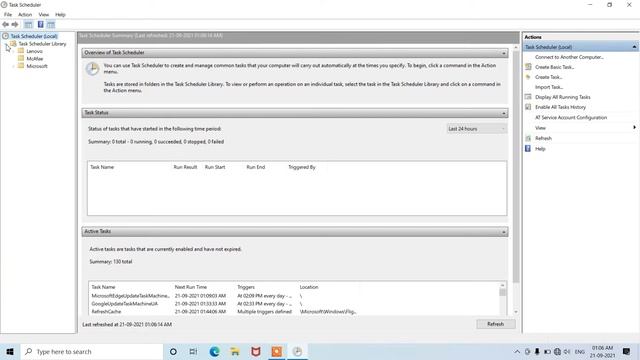The height and width of the screenshot is (360, 640).
Task: Click Connect to Another Computer action
Action: click(x=569, y=57)
